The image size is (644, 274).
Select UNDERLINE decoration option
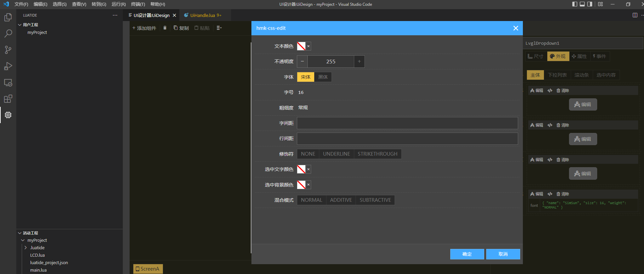pos(336,154)
